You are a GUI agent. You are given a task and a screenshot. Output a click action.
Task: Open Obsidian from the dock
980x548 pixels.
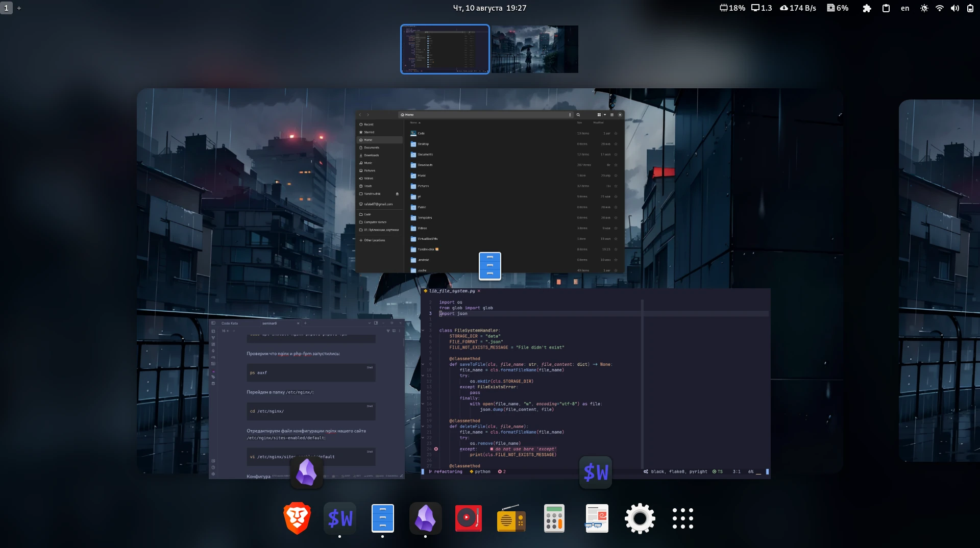click(425, 518)
